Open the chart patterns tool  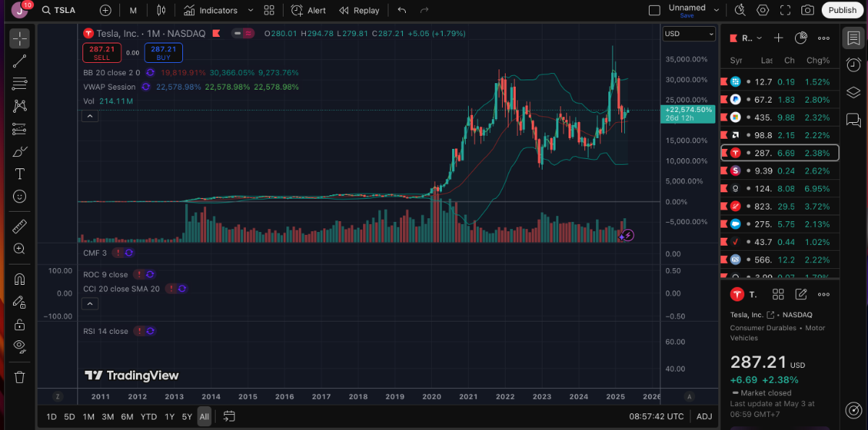(20, 106)
